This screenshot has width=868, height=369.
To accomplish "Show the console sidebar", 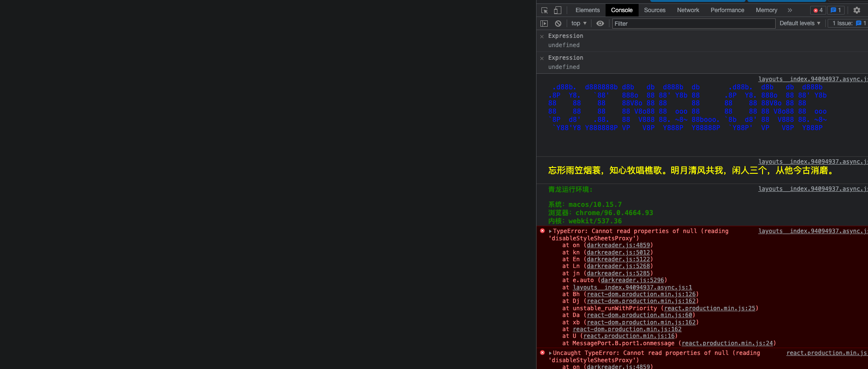I will click(x=544, y=23).
